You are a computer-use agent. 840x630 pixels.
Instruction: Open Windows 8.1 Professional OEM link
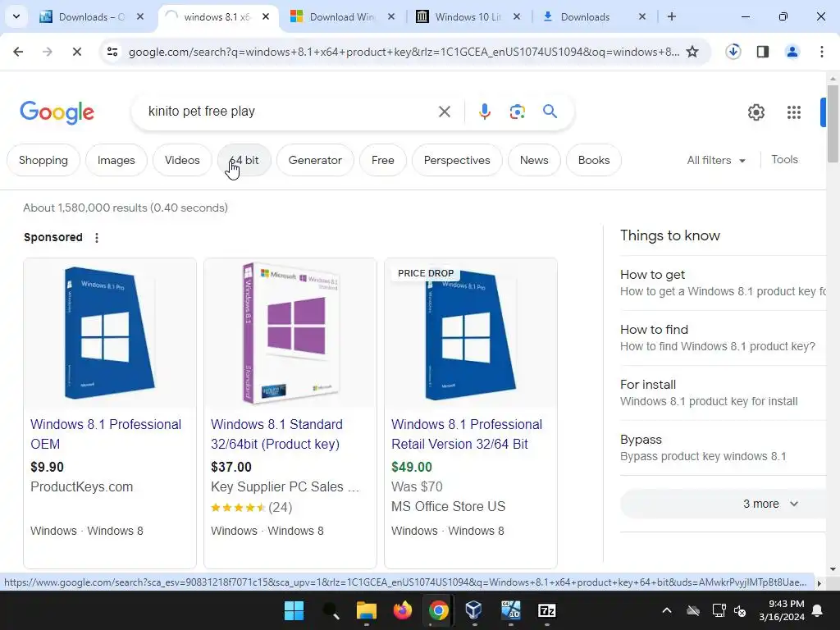coord(106,434)
